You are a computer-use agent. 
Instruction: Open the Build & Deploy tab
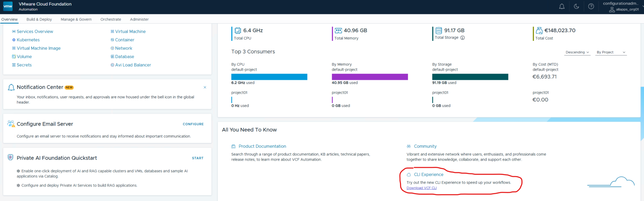39,19
